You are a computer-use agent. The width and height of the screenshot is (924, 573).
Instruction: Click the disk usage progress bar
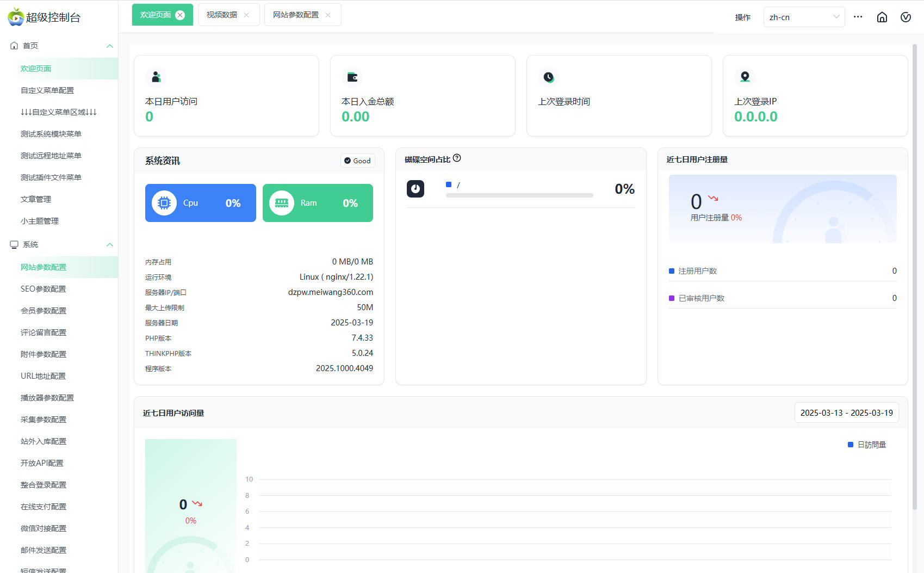pyautogui.click(x=519, y=195)
